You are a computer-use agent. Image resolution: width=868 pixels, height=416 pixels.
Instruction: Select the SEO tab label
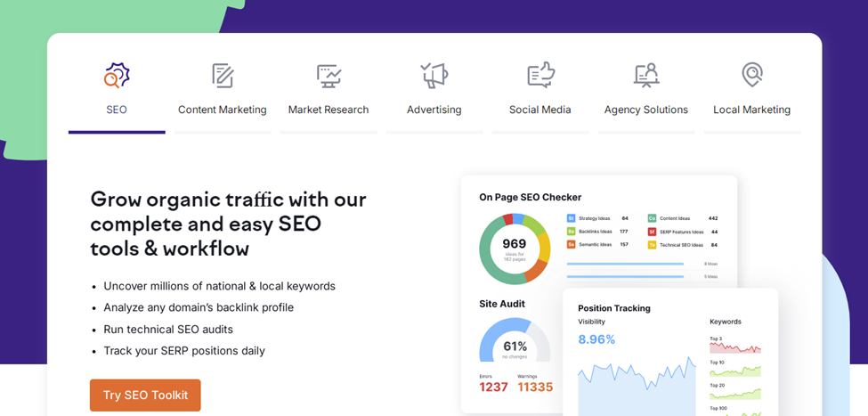click(117, 110)
